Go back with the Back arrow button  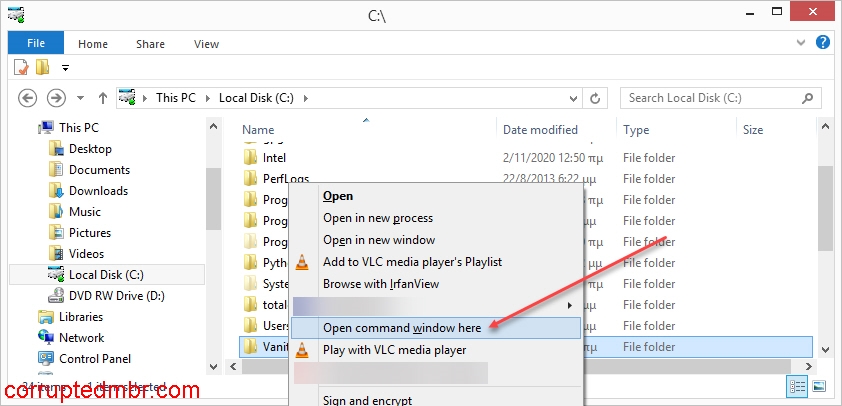click(28, 98)
